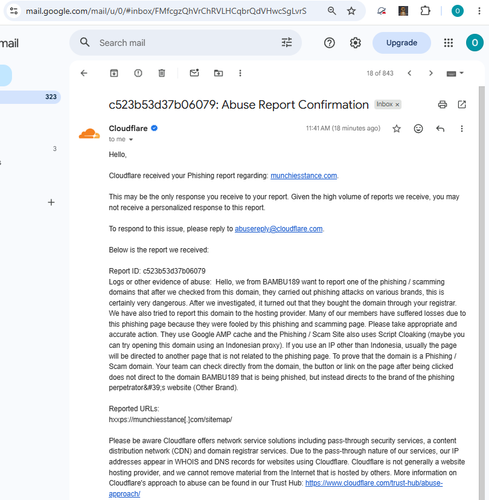
Task: Click the Upgrade button
Action: (x=402, y=43)
